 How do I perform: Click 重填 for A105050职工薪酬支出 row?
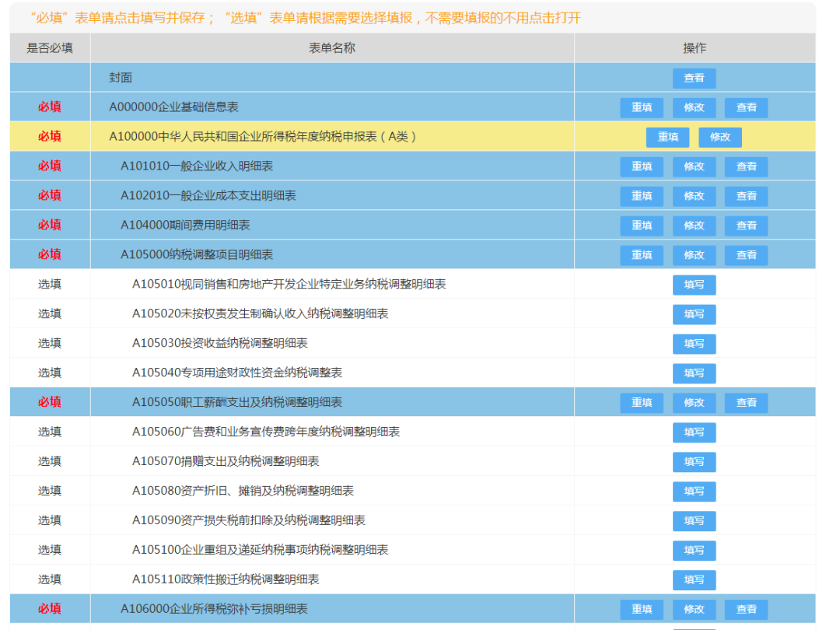(x=641, y=403)
